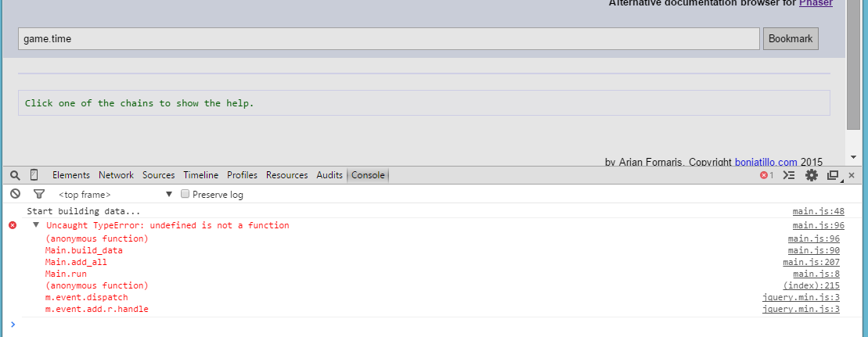The height and width of the screenshot is (337, 868).
Task: Click the red error count indicator
Action: (767, 175)
